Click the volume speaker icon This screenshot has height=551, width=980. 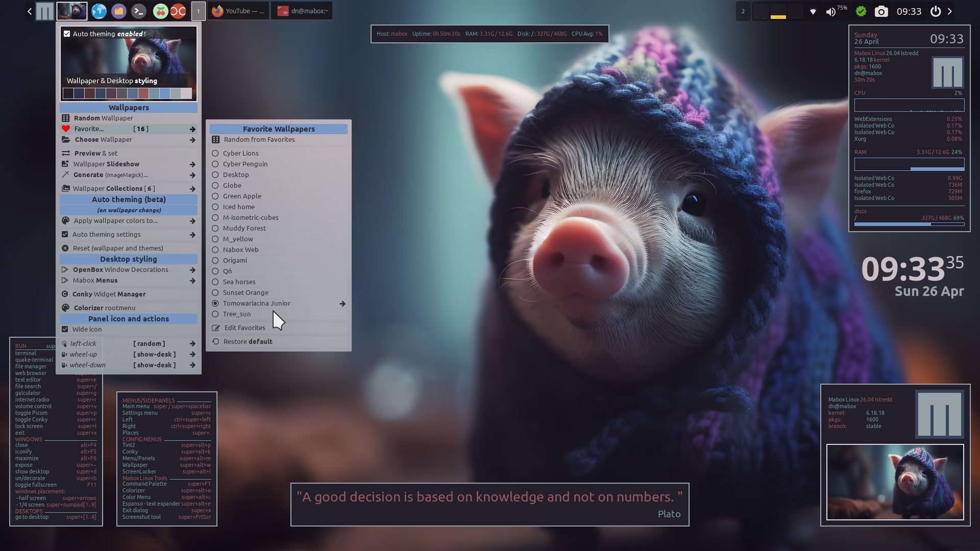tap(831, 11)
